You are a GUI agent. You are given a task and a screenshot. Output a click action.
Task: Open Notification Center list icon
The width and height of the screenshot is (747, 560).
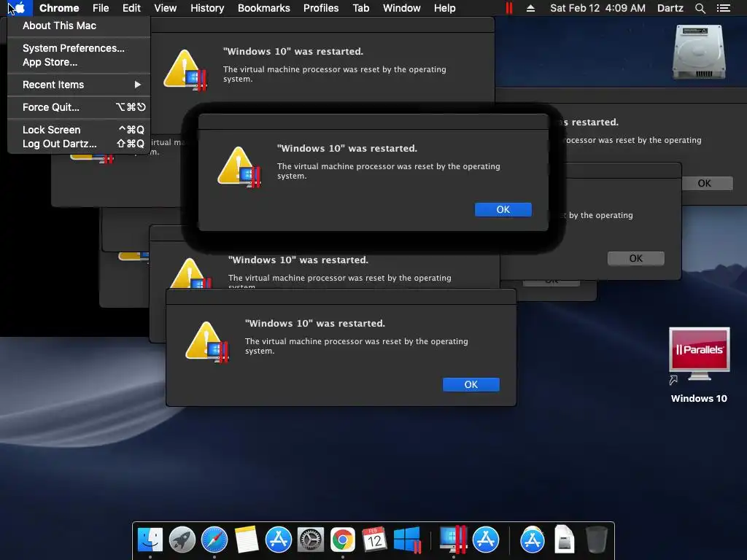[x=723, y=8]
